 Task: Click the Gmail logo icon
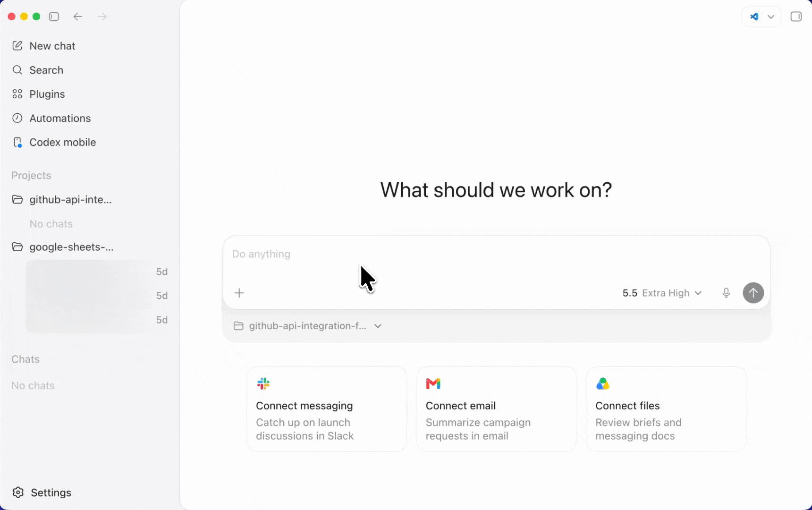(x=433, y=383)
